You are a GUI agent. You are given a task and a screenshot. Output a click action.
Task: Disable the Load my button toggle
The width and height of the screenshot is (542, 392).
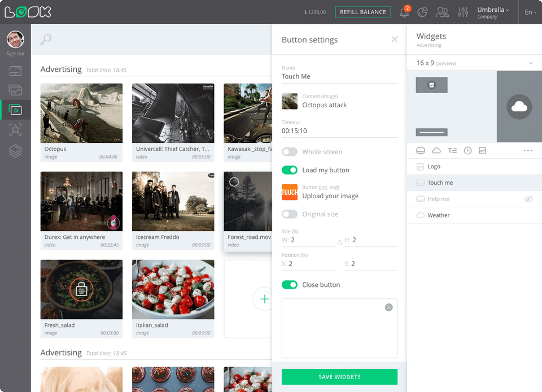(x=289, y=170)
